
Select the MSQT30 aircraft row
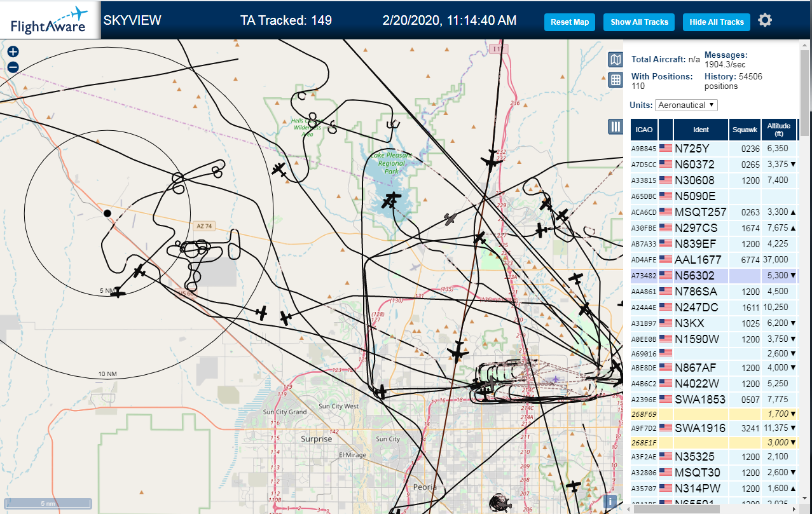tap(715, 473)
